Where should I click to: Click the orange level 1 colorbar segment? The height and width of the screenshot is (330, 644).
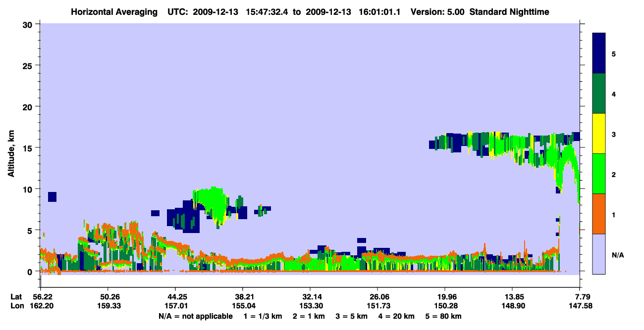[599, 214]
